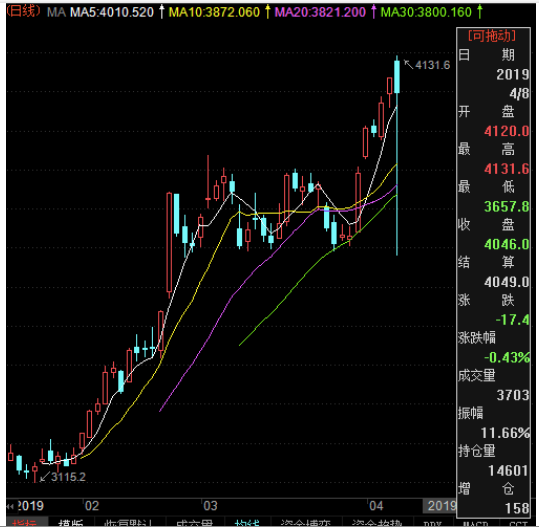Select the highlighted 均线 tab

(x=247, y=523)
